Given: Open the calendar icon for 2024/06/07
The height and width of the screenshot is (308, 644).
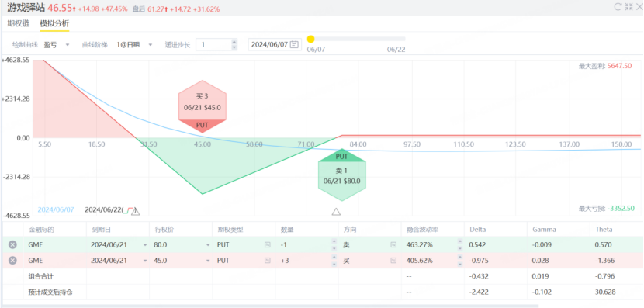Looking at the screenshot, I should 294,45.
